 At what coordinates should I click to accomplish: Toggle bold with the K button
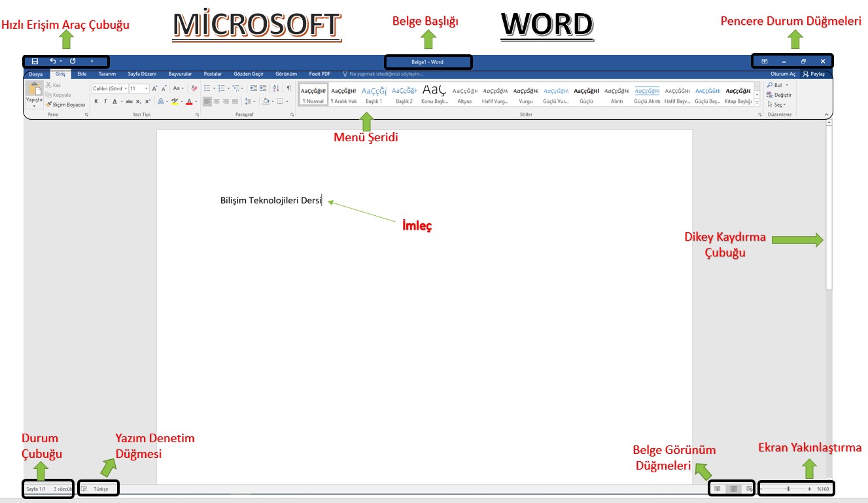point(96,101)
